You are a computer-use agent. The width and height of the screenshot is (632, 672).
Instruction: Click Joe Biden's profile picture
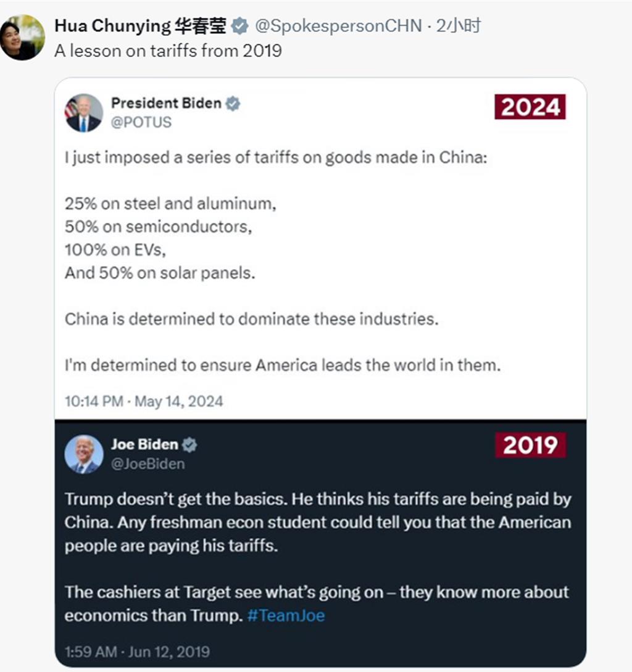coord(84,454)
